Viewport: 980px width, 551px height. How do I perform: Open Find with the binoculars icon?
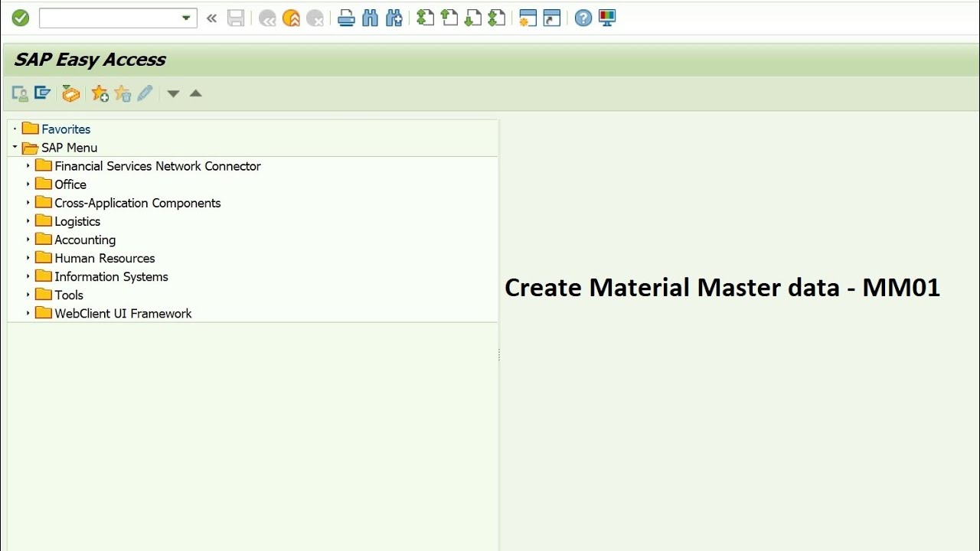point(371,18)
